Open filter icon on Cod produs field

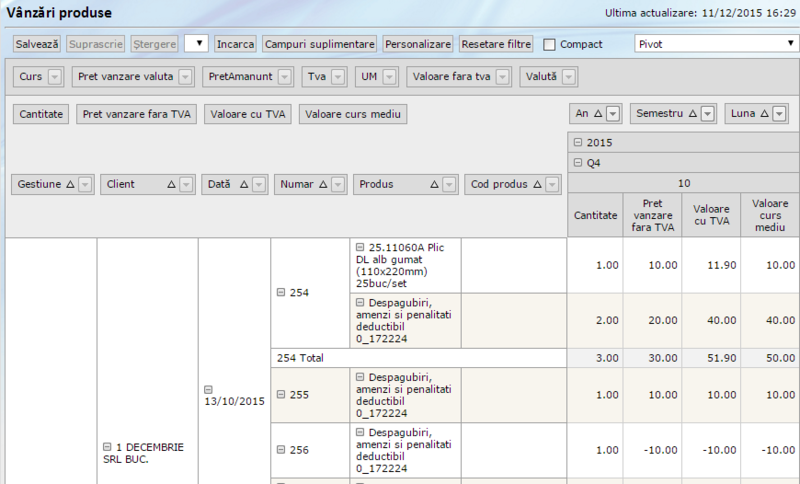[x=553, y=184]
